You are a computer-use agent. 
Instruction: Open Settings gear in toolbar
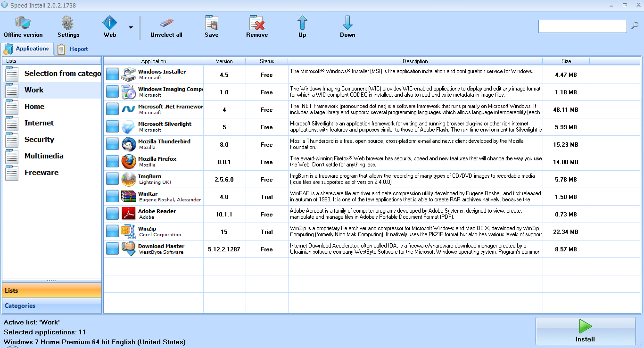68,27
